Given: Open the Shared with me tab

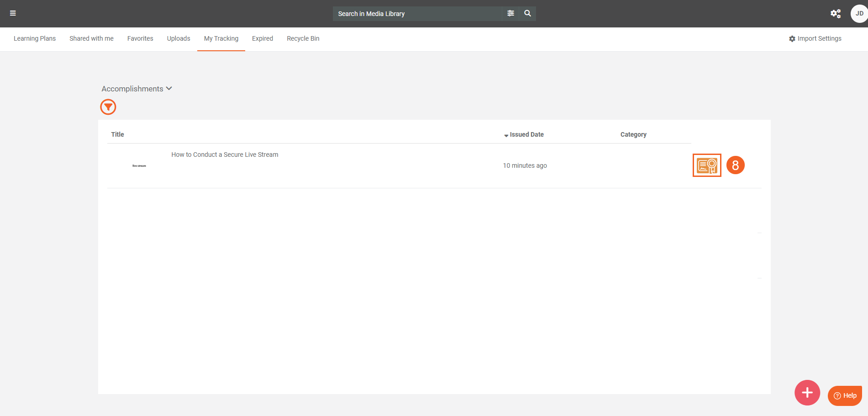Looking at the screenshot, I should coord(91,38).
